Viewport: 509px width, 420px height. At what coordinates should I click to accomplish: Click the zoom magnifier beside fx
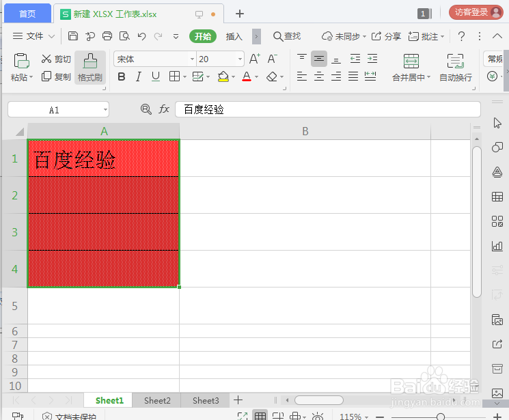[x=146, y=109]
